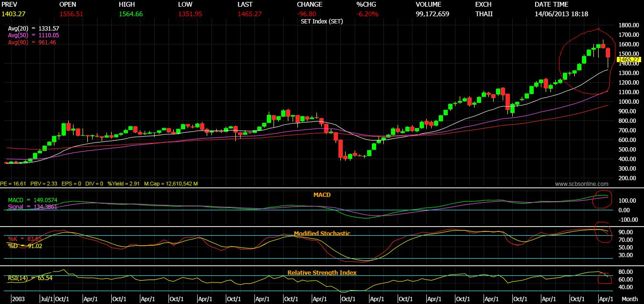Select the change value -96.80
Viewport: 644px width, 304px height.
306,14
